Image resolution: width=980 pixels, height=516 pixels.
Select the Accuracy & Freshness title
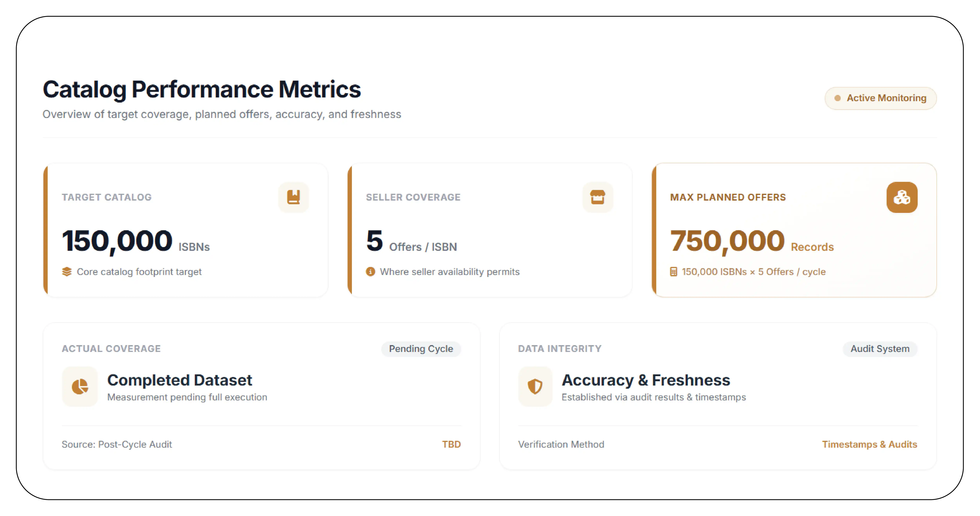646,380
